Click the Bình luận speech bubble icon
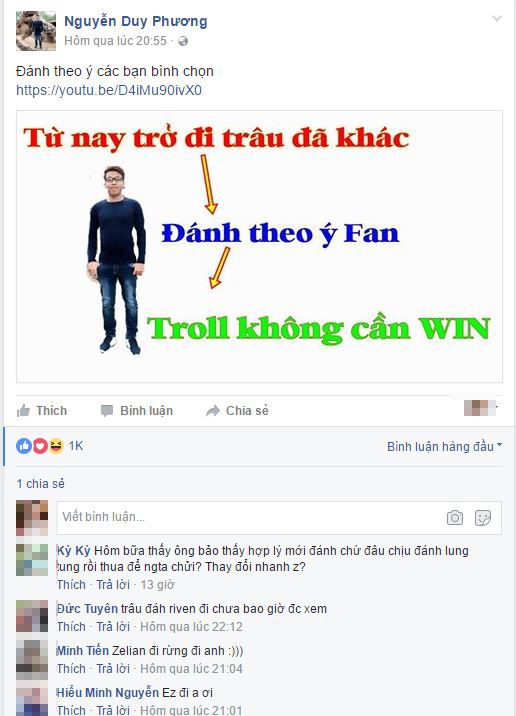 pyautogui.click(x=107, y=411)
